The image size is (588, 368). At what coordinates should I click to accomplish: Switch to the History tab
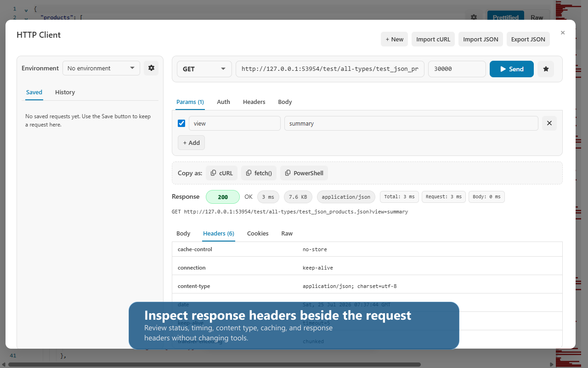tap(65, 92)
